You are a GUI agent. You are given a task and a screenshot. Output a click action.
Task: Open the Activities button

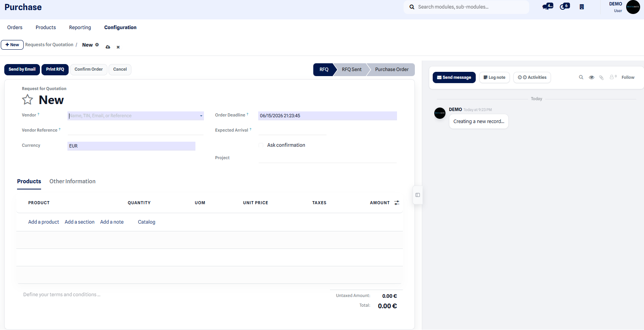coord(532,77)
